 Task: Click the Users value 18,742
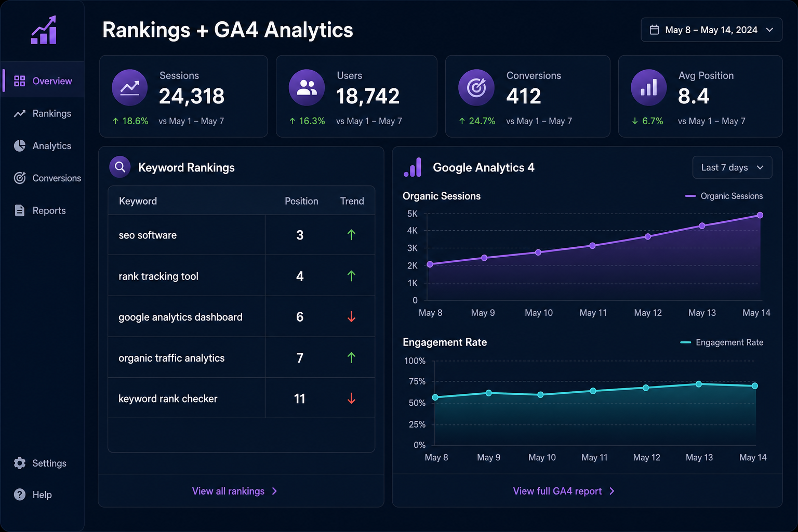click(x=368, y=96)
